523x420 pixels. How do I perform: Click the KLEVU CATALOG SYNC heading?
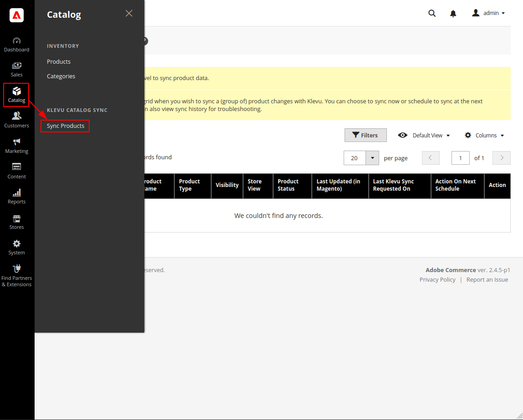[x=77, y=110]
